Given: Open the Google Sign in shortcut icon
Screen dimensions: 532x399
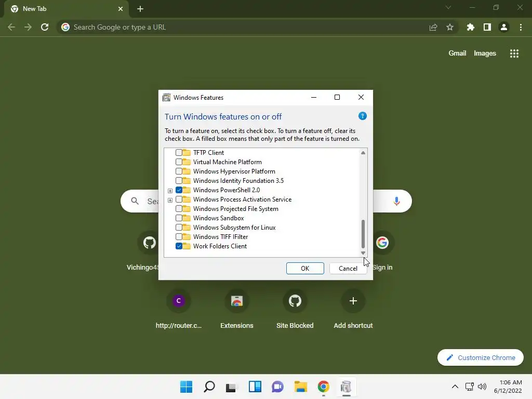Looking at the screenshot, I should [382, 243].
